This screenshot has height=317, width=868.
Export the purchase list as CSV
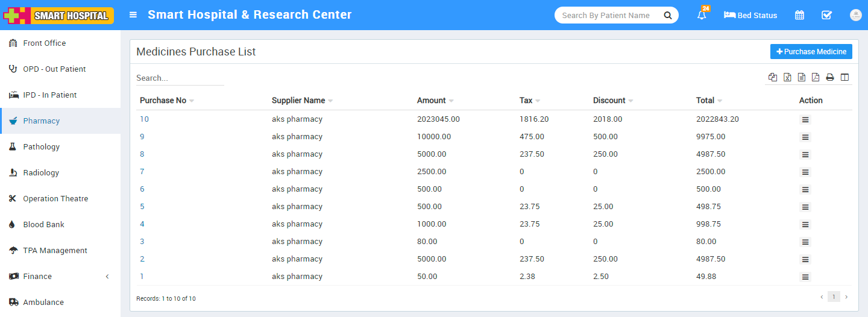point(802,77)
